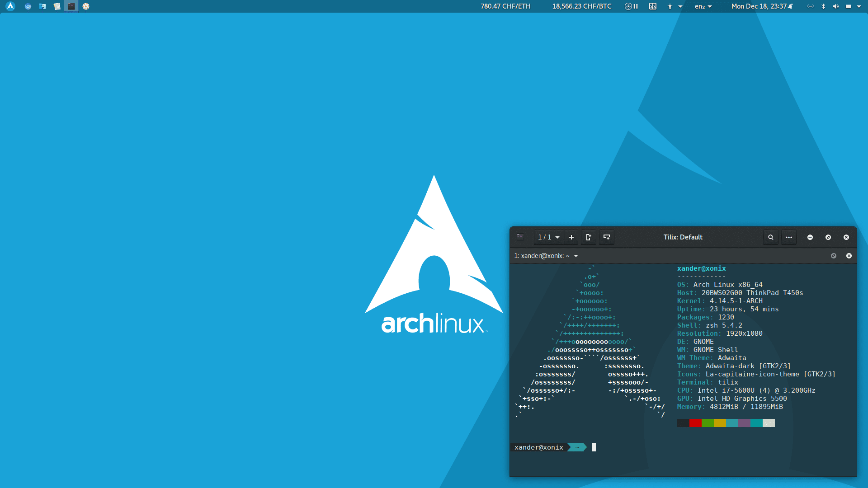Open the accessibility menu figure icon
This screenshot has height=488, width=868.
(x=670, y=6)
